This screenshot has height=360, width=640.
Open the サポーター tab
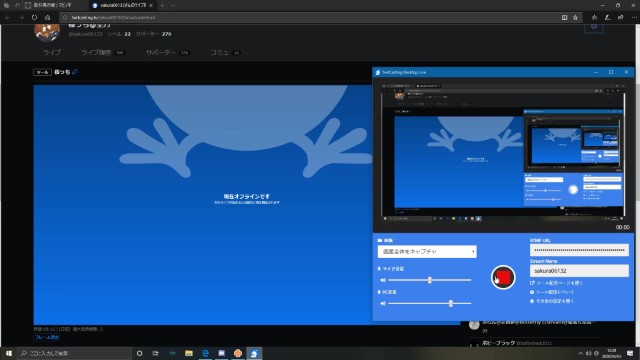(167, 53)
